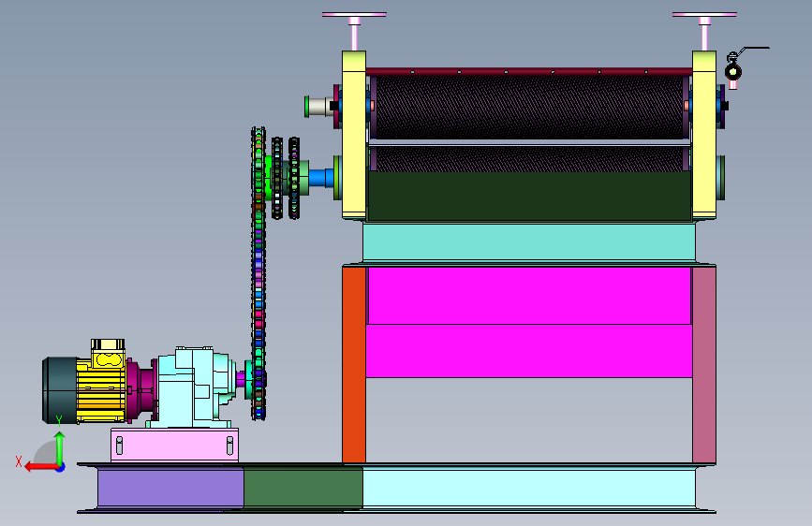812x526 pixels.
Task: Pick the dark gray motor fan cover
Action: coord(60,390)
